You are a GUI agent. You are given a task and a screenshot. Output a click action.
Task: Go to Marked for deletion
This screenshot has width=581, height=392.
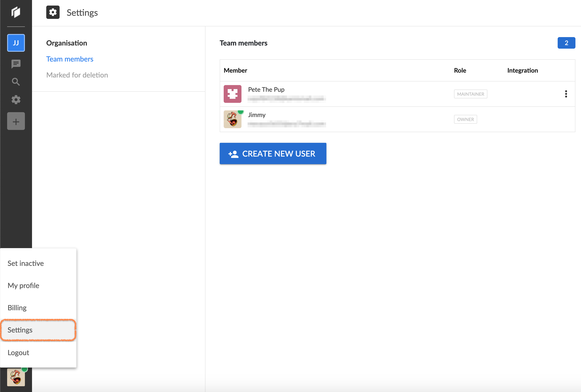coord(77,75)
